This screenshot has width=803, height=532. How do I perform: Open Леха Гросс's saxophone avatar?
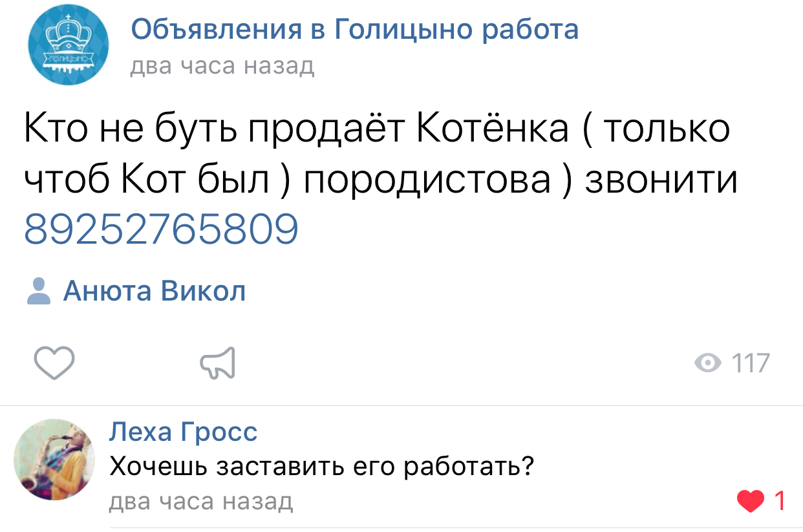point(54,460)
